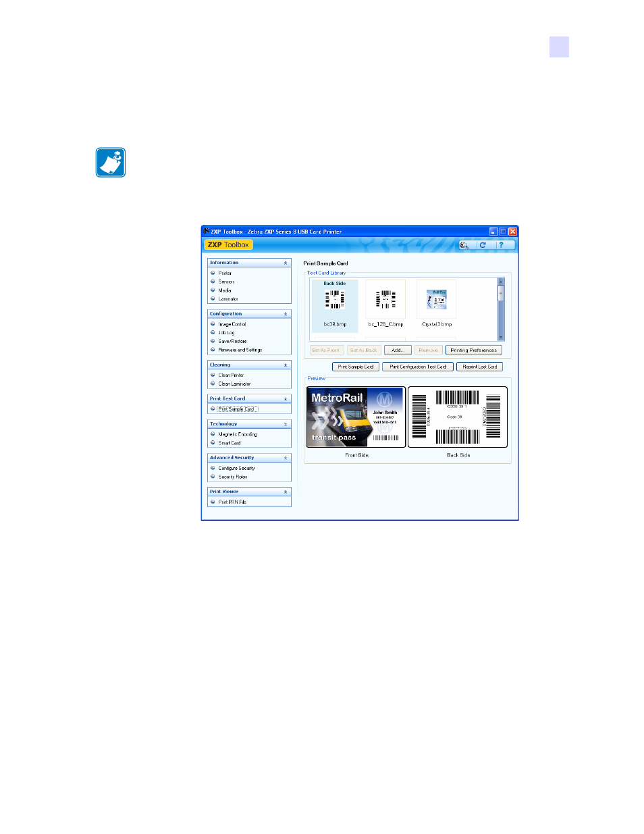
Task: Click the Test Card Library scrollbar handle
Action: coord(501,293)
